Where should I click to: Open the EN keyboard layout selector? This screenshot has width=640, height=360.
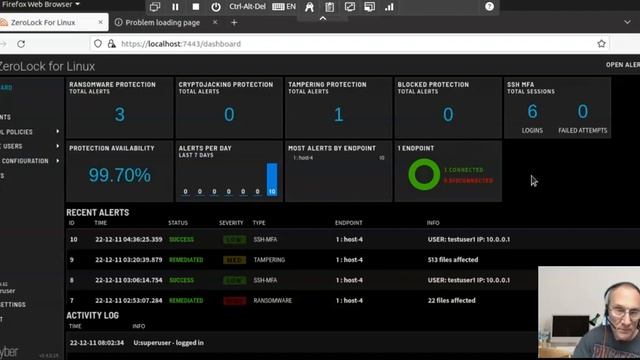tap(284, 7)
